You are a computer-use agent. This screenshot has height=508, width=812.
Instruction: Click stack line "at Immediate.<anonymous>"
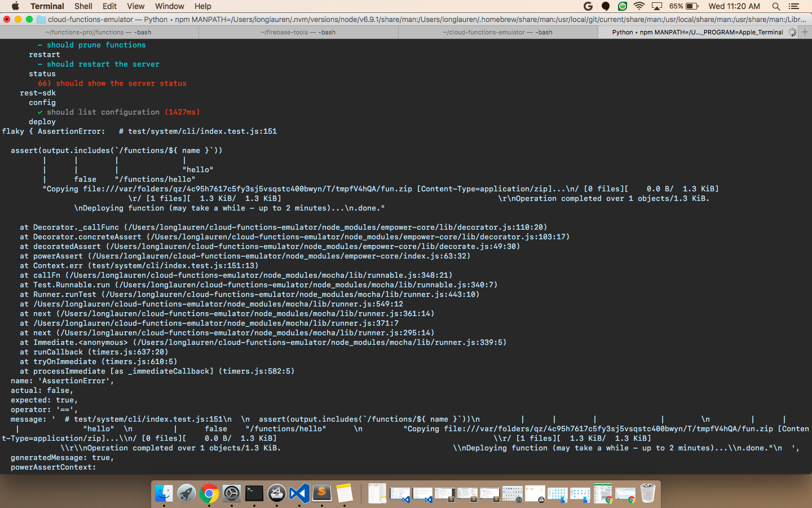coord(263,342)
